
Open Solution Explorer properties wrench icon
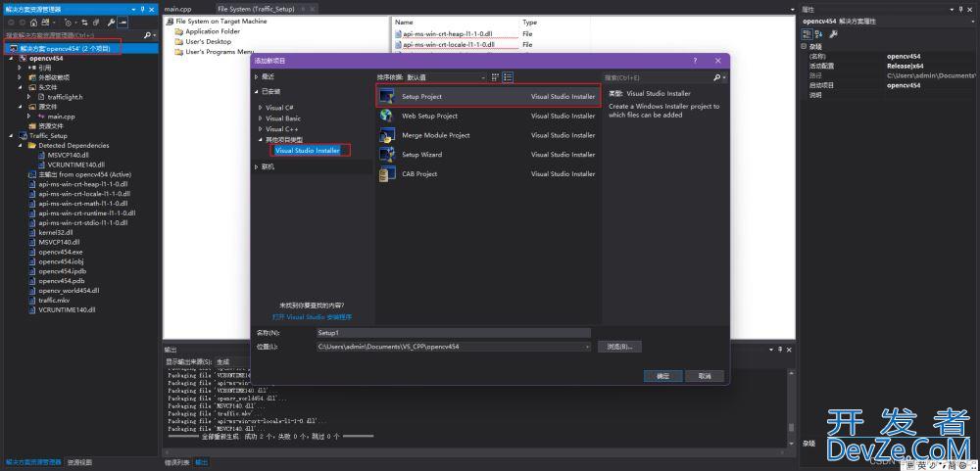[112, 23]
